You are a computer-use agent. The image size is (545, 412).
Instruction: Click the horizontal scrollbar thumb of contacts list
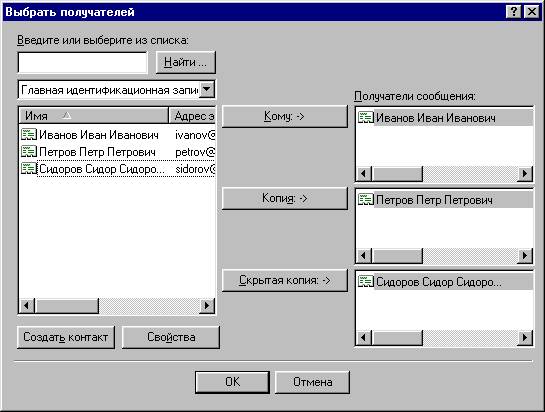pyautogui.click(x=67, y=306)
